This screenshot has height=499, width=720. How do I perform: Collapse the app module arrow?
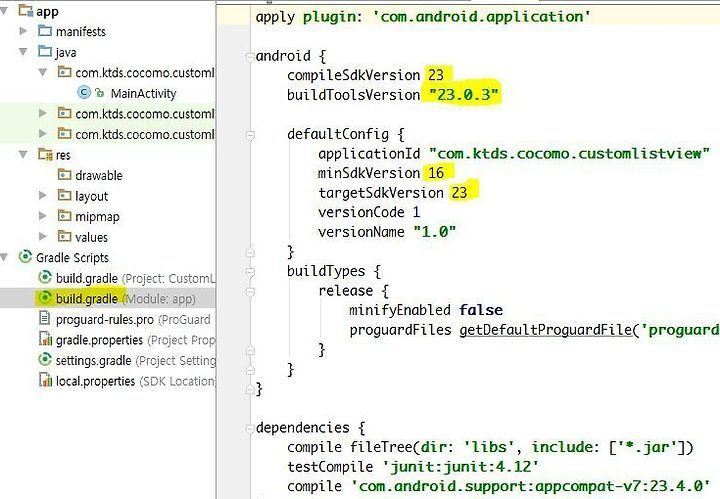pyautogui.click(x=4, y=11)
